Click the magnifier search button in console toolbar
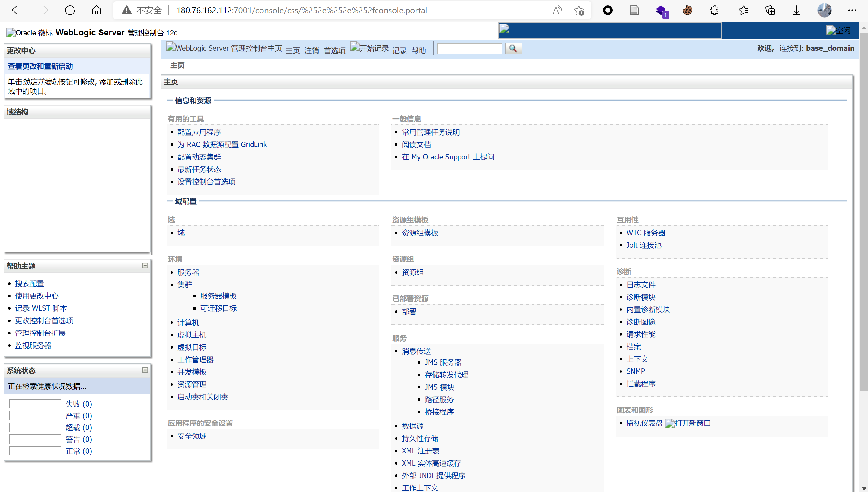This screenshot has width=868, height=492. [x=513, y=49]
